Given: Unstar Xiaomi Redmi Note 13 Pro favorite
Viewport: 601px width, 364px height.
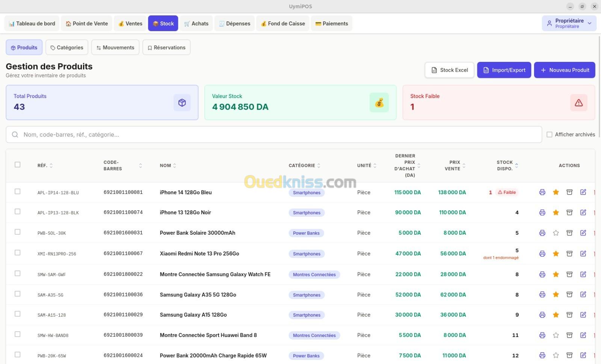Looking at the screenshot, I should coord(556,254).
